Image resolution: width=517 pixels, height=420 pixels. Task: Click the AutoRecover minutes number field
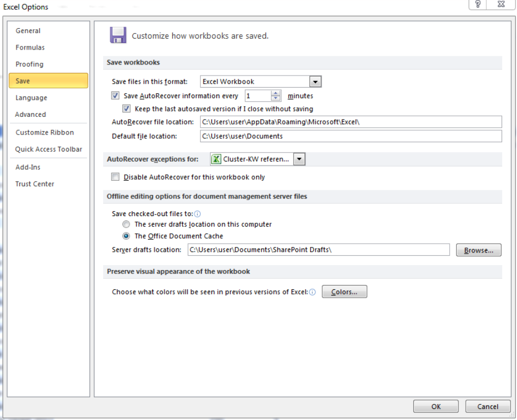258,96
